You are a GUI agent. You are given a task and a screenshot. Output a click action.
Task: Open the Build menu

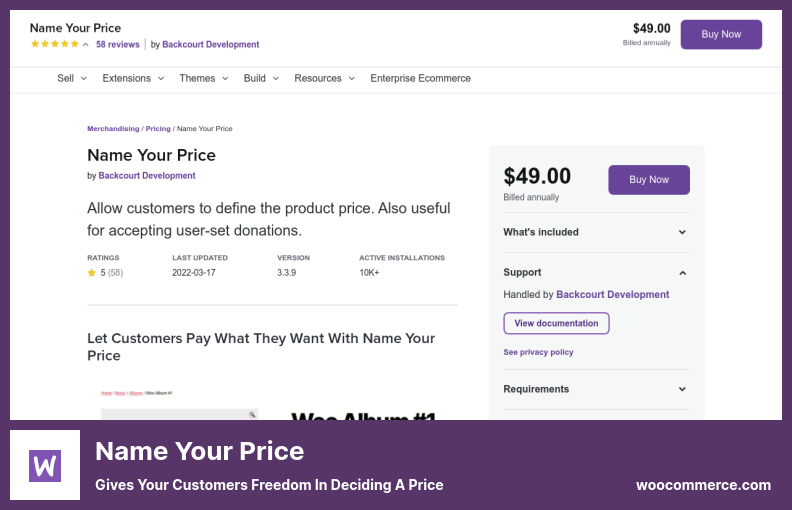click(261, 78)
